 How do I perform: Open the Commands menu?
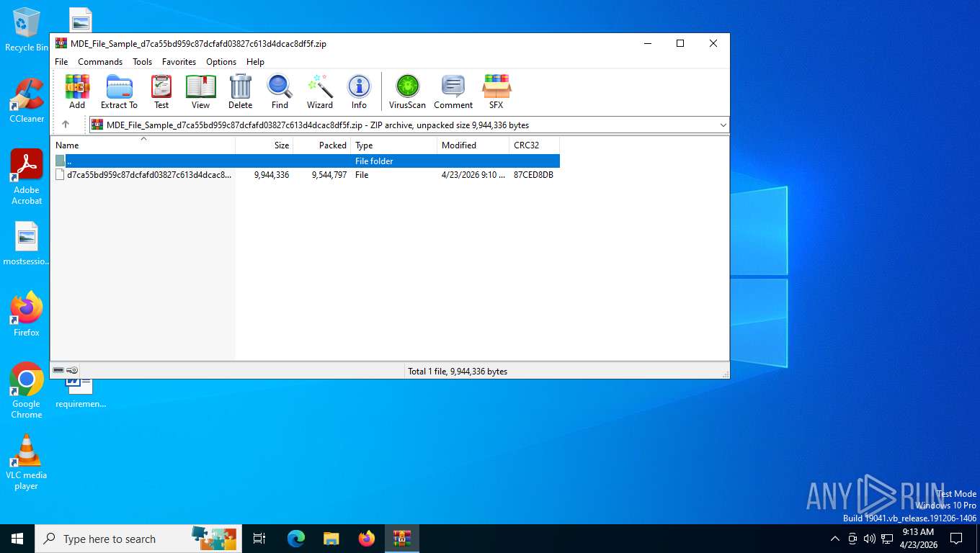click(x=100, y=62)
